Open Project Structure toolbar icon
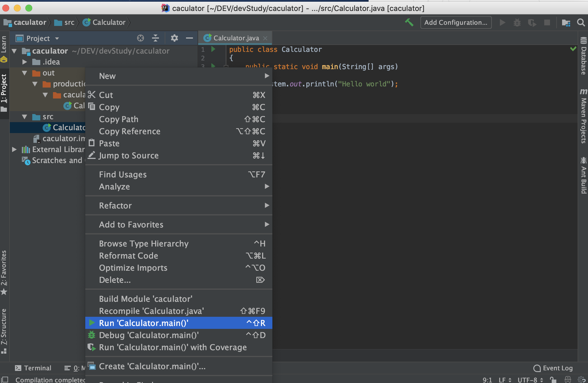 pyautogui.click(x=566, y=22)
